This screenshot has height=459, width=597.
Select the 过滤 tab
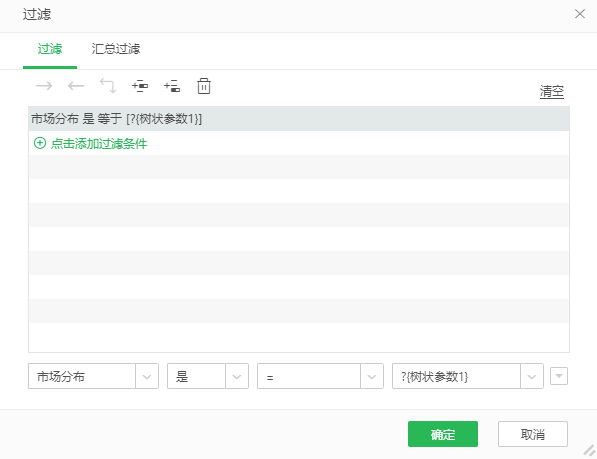[x=50, y=49]
